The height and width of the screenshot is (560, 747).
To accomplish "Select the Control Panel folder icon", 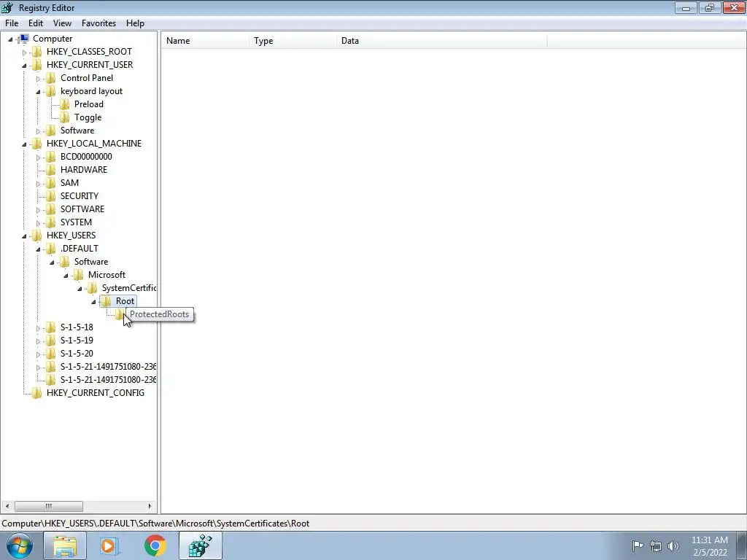I will (x=50, y=77).
